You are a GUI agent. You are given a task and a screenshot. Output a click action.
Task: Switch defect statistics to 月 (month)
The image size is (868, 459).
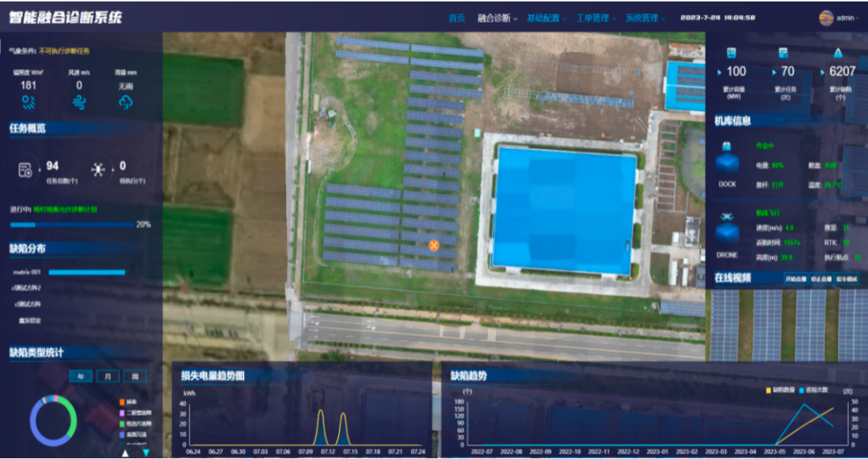point(108,376)
